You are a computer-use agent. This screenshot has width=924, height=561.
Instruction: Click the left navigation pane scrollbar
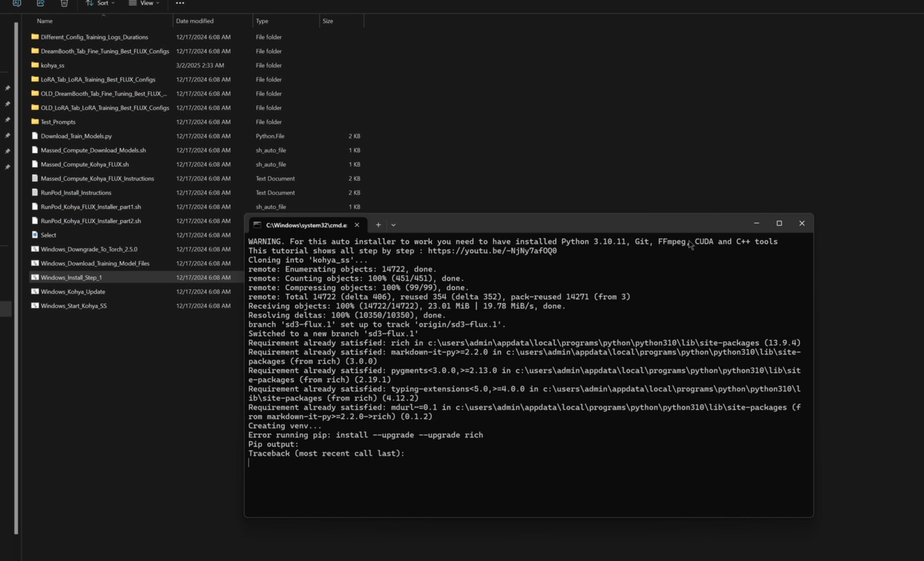pos(16,278)
